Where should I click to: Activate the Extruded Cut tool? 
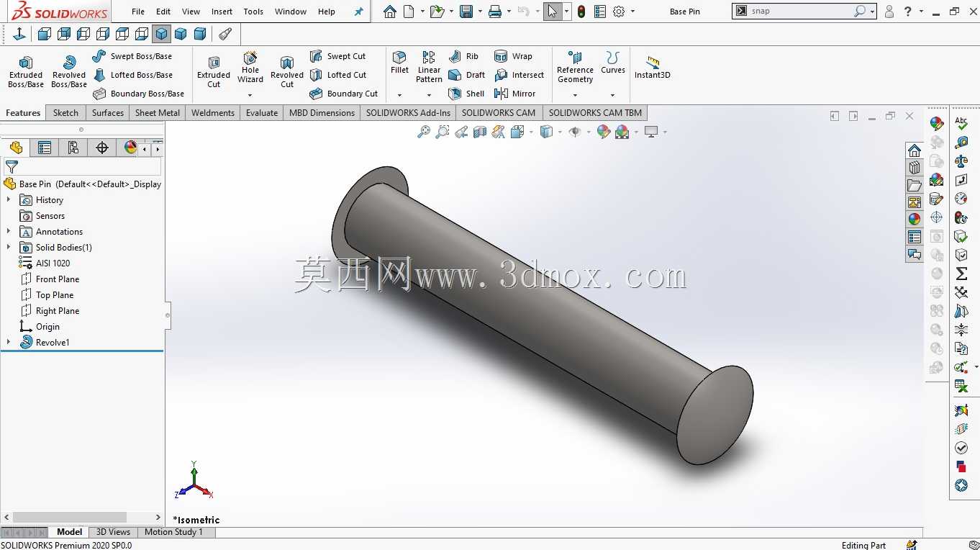click(x=214, y=72)
